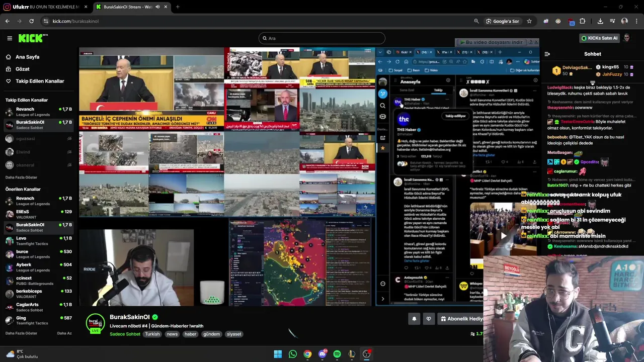The image size is (644, 362).
Task: Open Revanch in followed channels list
Action: point(39,112)
